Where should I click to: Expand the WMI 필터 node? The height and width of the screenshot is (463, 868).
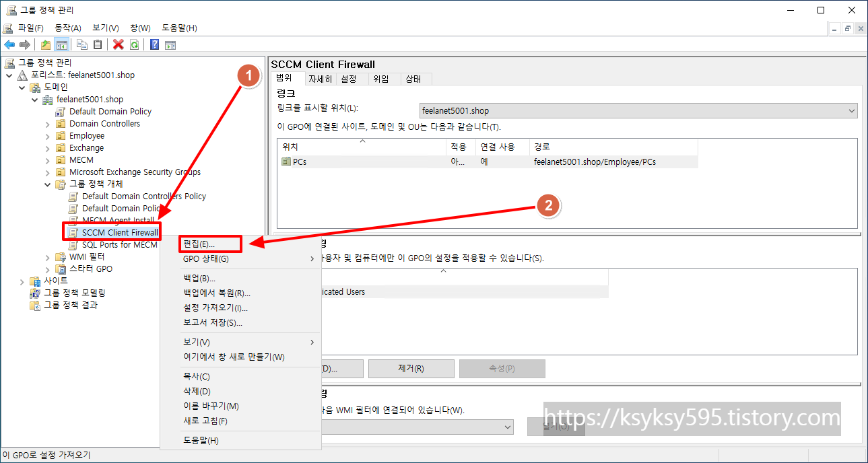pos(48,257)
